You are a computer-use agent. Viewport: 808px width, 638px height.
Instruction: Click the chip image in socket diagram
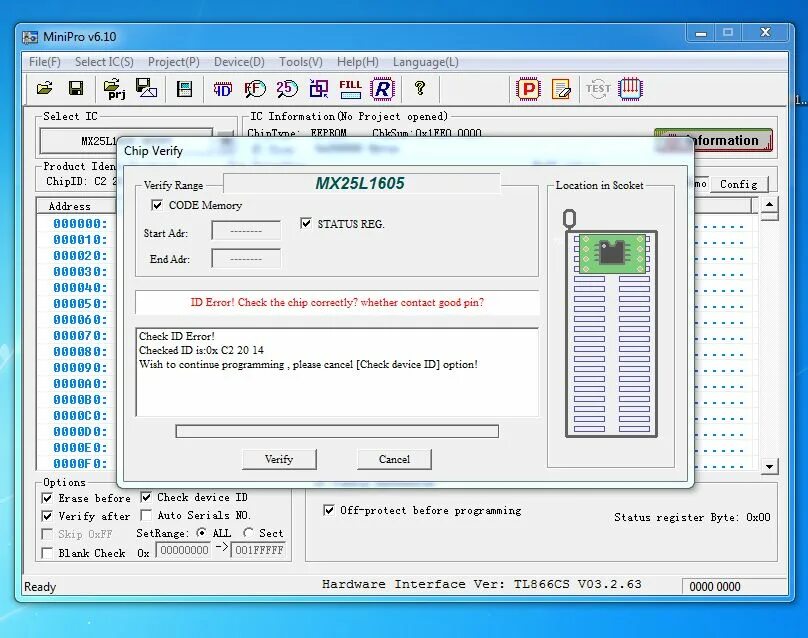pyautogui.click(x=612, y=254)
